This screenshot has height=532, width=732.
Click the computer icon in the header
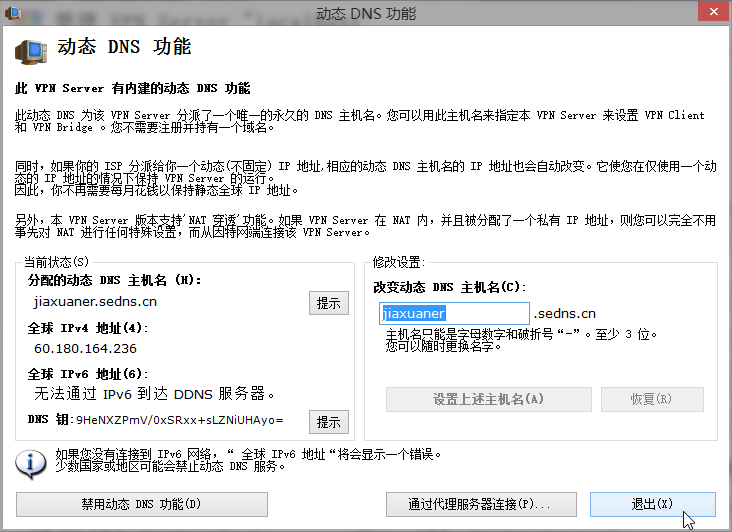[x=31, y=50]
